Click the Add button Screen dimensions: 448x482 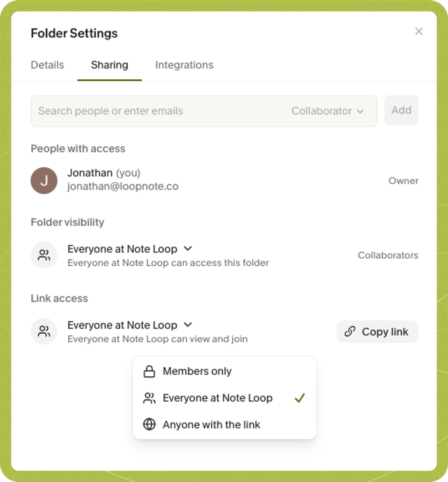pyautogui.click(x=401, y=110)
